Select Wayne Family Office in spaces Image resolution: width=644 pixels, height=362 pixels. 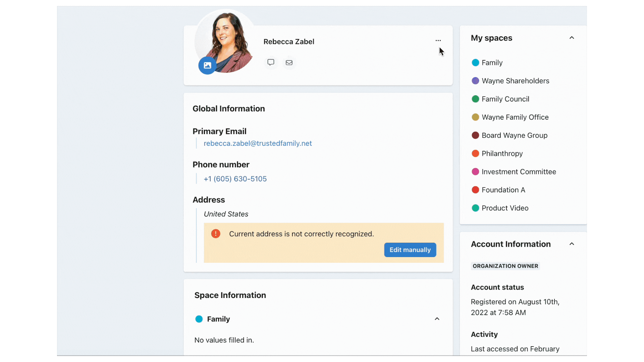(x=515, y=117)
